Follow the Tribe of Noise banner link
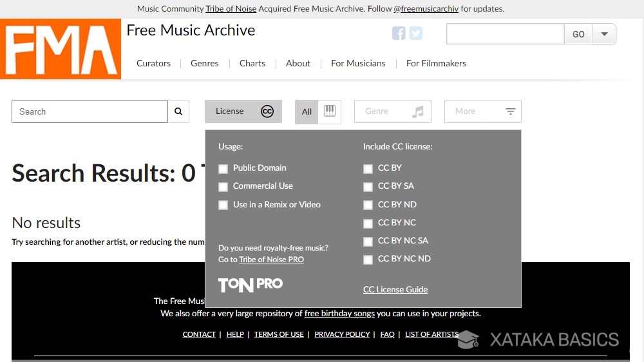This screenshot has height=362, width=644. coord(231,8)
